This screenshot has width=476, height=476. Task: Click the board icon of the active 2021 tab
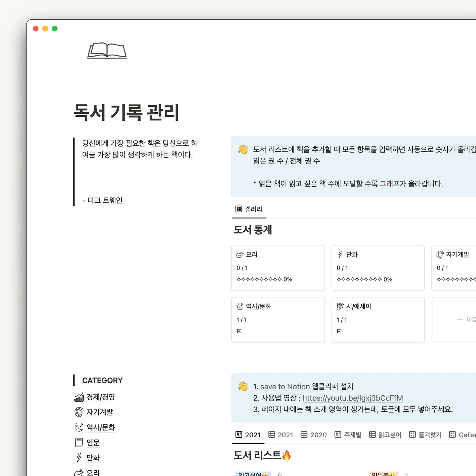239,434
